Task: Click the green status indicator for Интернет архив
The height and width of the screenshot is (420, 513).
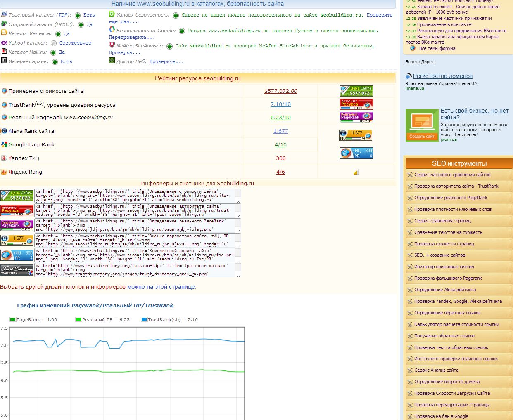Action: [55, 62]
